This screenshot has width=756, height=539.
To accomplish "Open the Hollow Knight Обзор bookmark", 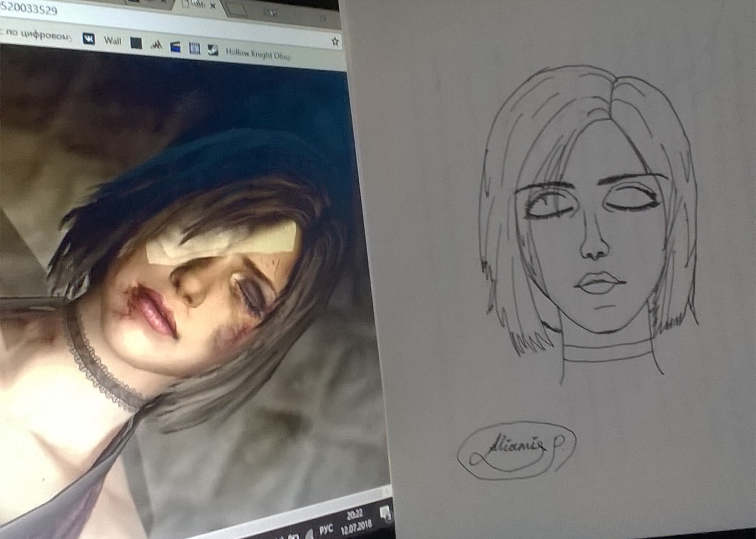I will point(258,54).
